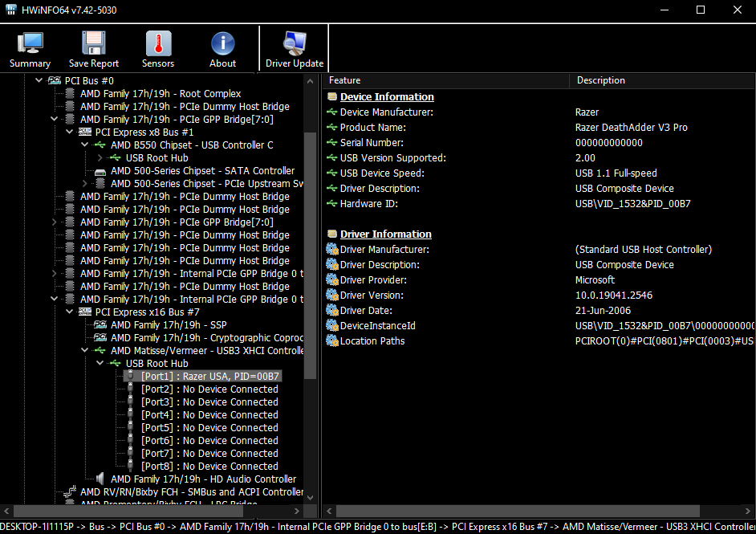Collapse the AMD Matisse/Vermeer USB3 XHCI controller
The height and width of the screenshot is (534, 756).
[84, 351]
